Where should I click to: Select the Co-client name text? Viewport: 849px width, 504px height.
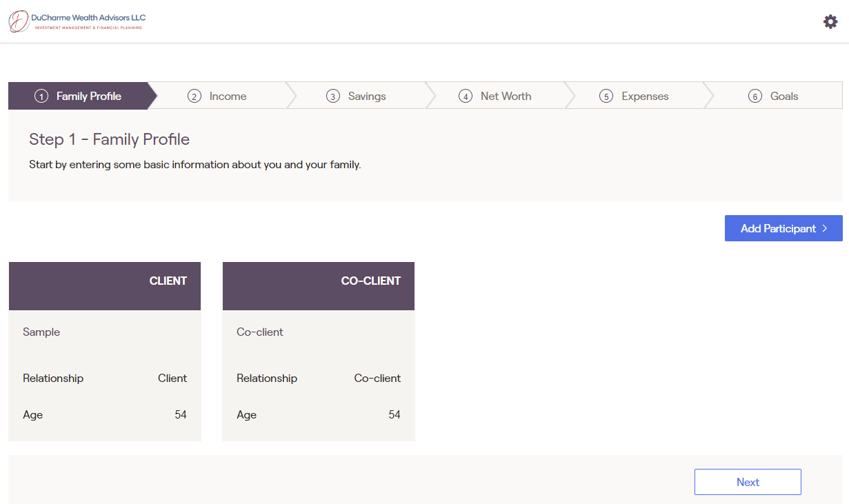click(260, 332)
